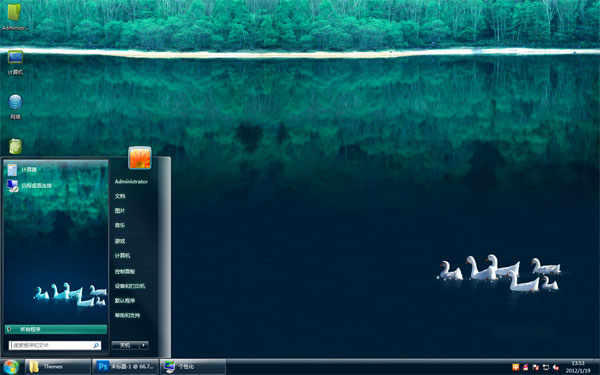Click the colorful tray icon beside input method
Screen dimensions: 600x375
click(x=526, y=367)
